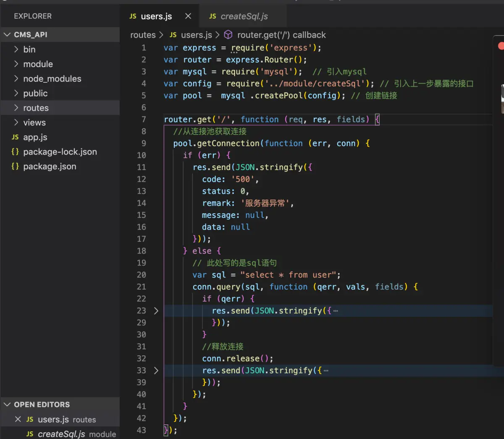Expand the bin folder
Image resolution: width=504 pixels, height=439 pixels.
coord(29,50)
